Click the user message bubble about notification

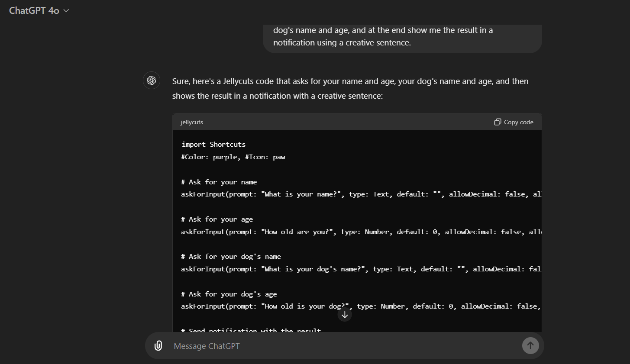tap(402, 39)
